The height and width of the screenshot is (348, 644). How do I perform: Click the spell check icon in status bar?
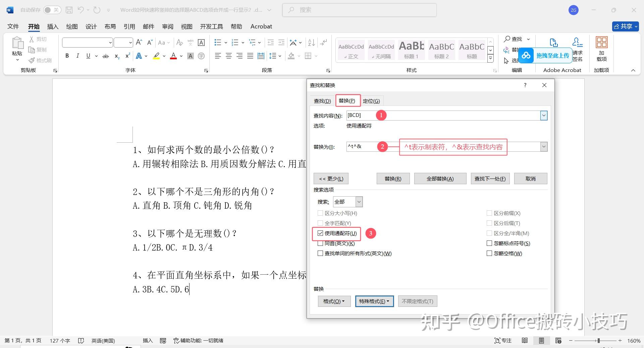[x=81, y=340]
